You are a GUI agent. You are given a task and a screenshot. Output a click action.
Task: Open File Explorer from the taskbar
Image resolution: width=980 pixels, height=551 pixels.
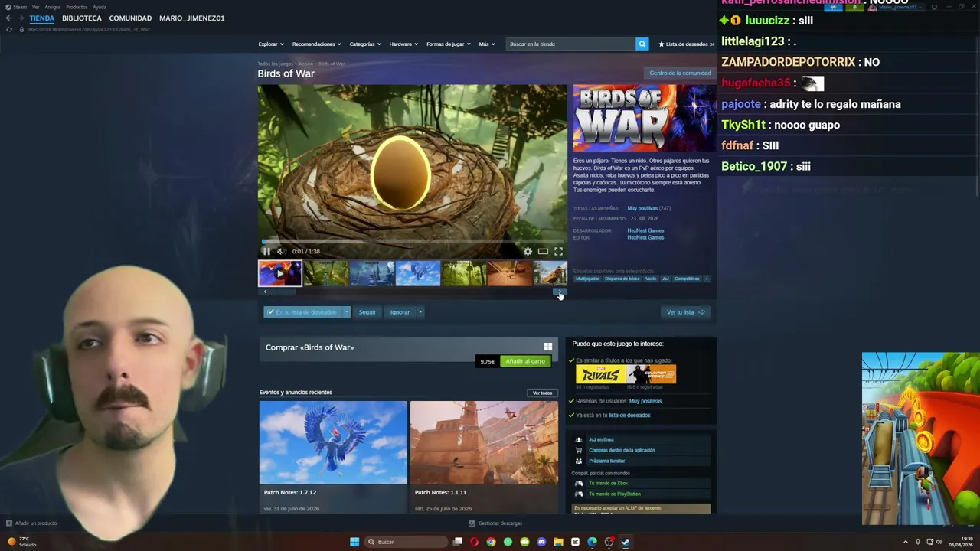point(558,542)
